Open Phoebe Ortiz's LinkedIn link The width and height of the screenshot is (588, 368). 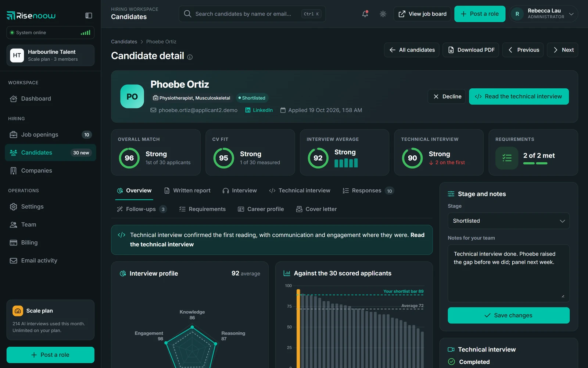(x=259, y=110)
